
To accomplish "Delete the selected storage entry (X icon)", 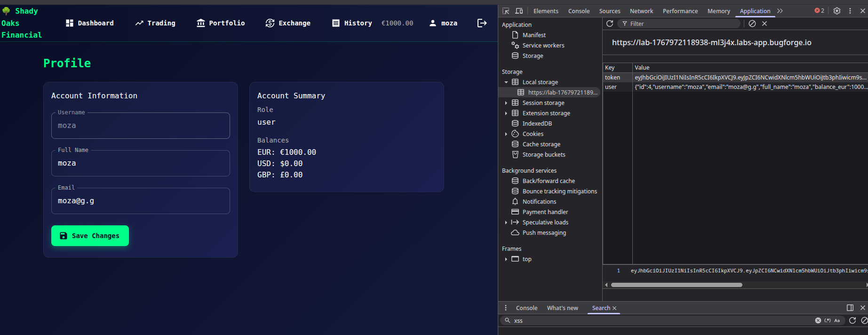I will tap(764, 24).
